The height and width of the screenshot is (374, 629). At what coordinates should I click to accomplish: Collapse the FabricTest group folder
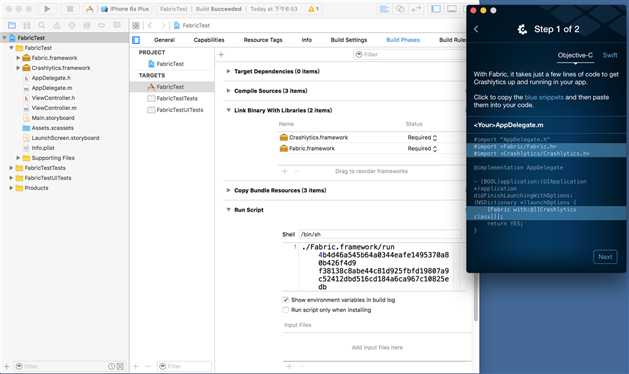point(11,48)
